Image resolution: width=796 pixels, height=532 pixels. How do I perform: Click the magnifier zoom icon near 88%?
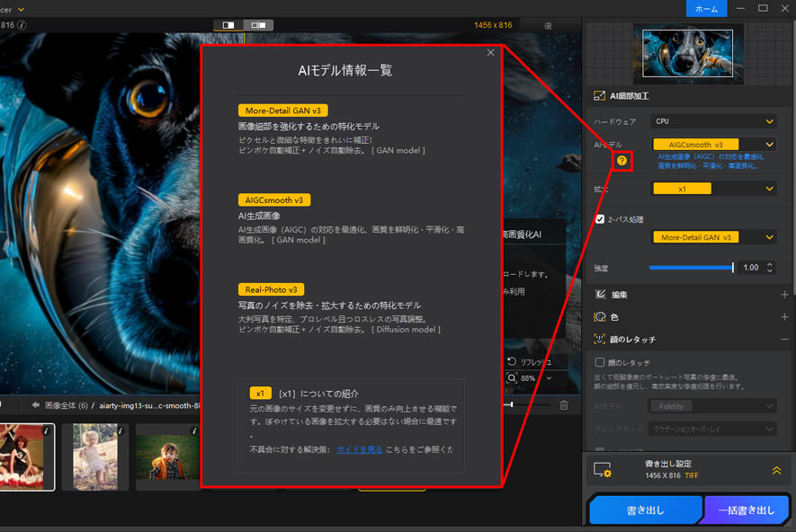512,377
